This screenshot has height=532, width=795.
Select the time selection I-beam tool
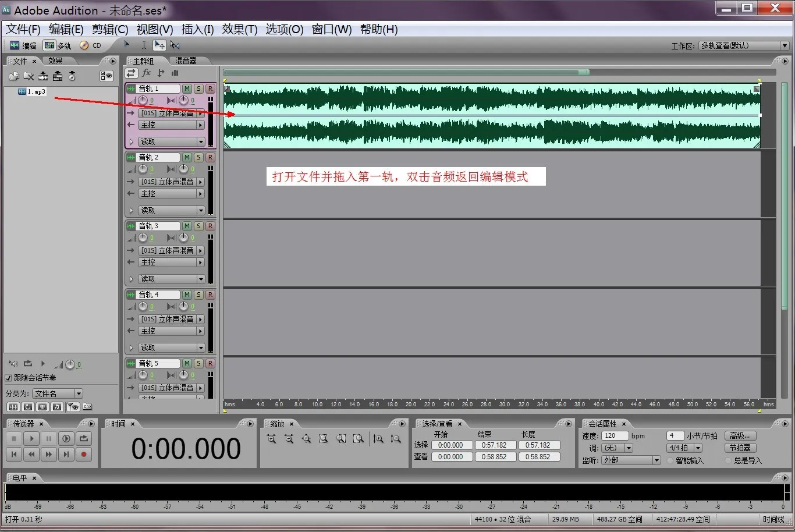[144, 45]
